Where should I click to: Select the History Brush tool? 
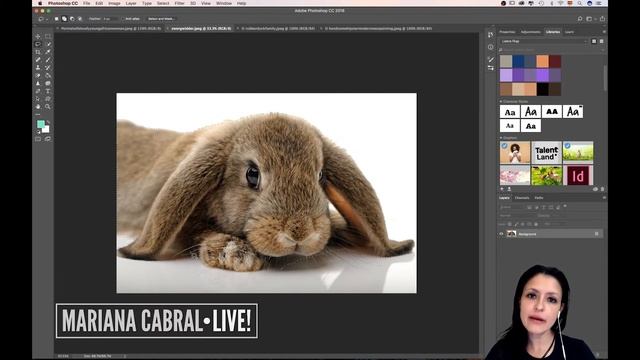[x=48, y=67]
